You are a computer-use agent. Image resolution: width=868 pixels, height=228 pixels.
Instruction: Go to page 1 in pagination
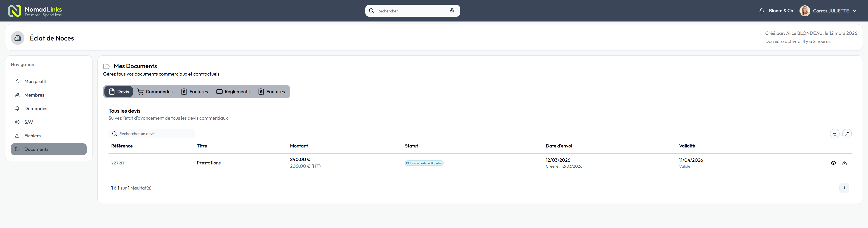[844, 188]
